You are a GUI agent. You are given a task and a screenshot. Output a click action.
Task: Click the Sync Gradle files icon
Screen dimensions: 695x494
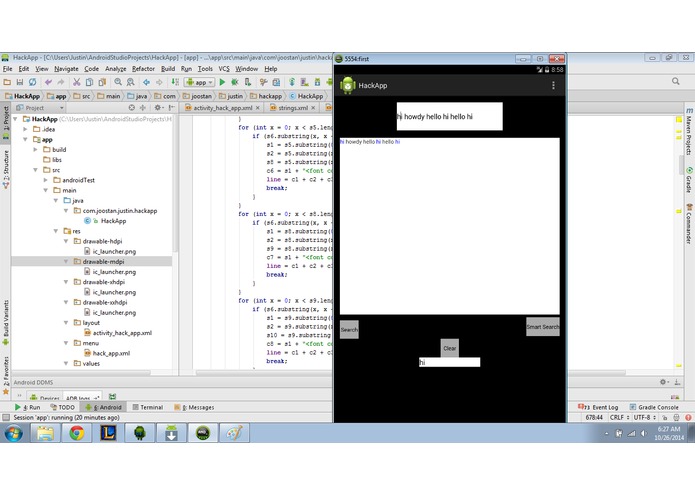click(x=292, y=82)
